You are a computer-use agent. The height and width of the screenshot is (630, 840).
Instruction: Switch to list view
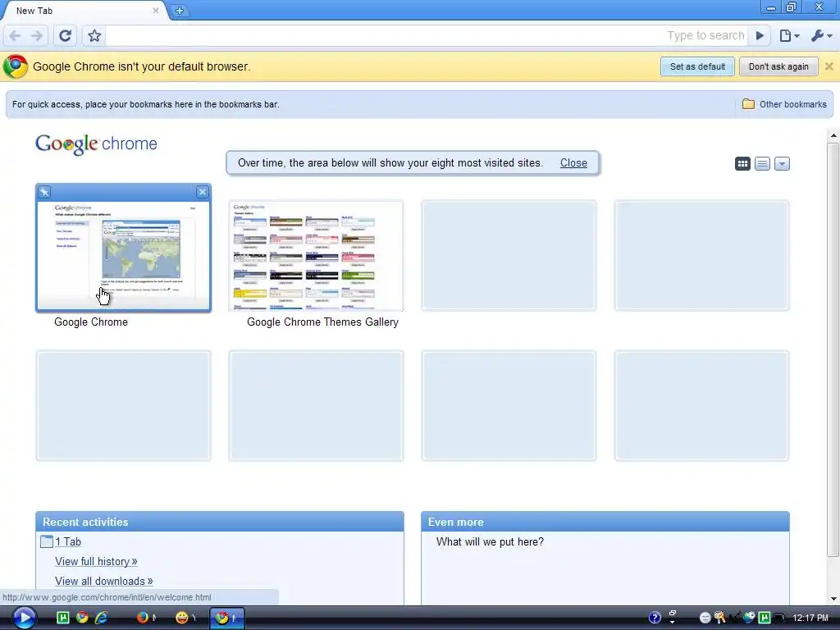coord(762,164)
